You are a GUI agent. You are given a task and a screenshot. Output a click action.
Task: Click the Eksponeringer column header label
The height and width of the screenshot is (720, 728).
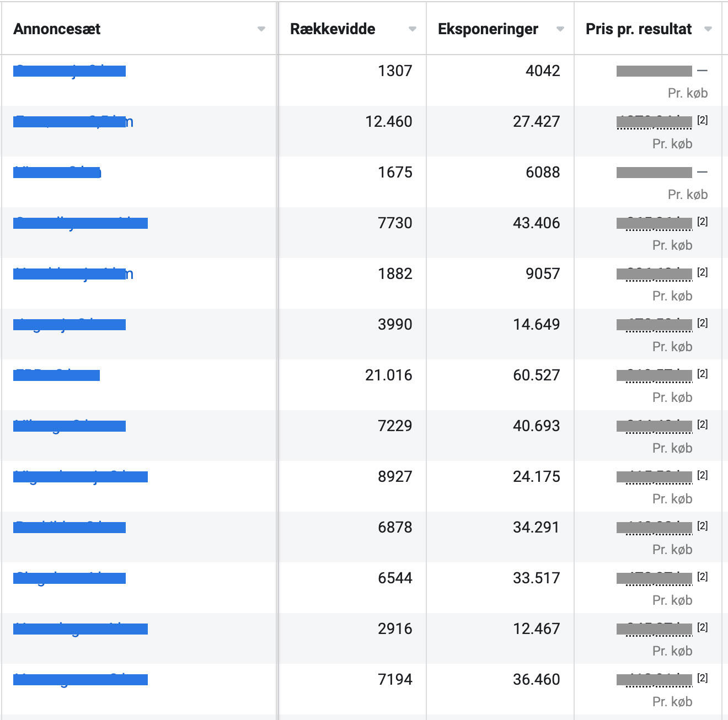pyautogui.click(x=488, y=29)
